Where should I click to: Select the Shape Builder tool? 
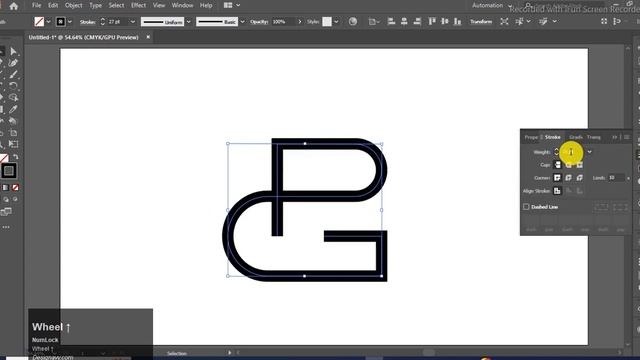[13, 98]
